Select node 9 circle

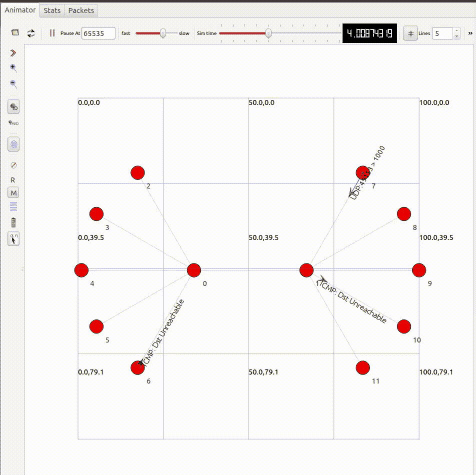click(x=419, y=270)
